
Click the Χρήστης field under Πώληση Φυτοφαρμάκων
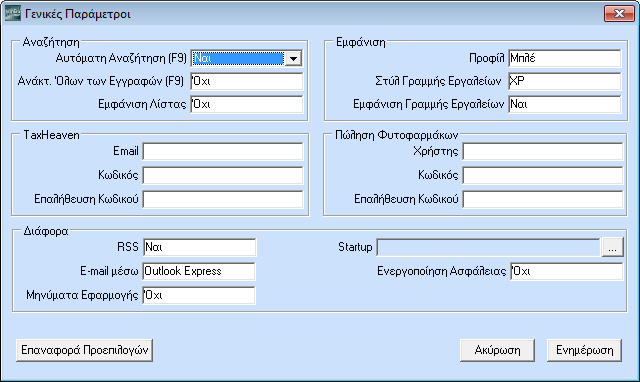click(x=543, y=151)
